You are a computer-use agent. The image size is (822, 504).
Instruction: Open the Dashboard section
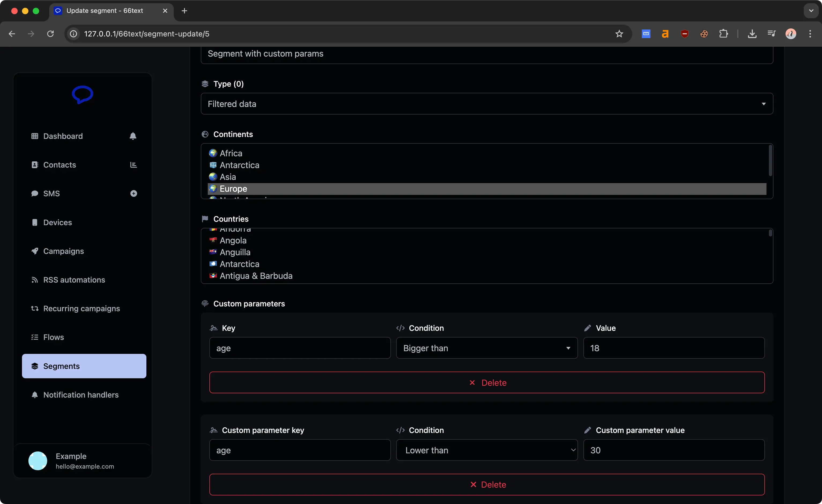click(x=63, y=136)
